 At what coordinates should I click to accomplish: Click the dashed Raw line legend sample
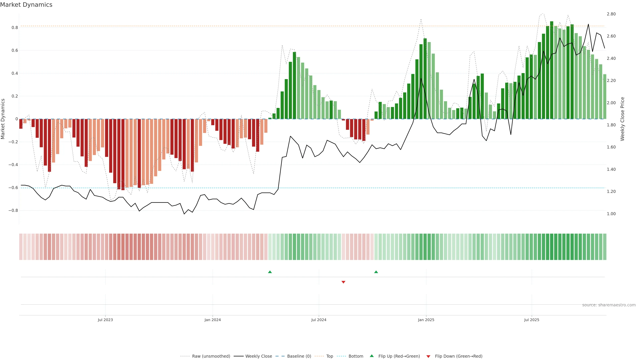[185, 356]
